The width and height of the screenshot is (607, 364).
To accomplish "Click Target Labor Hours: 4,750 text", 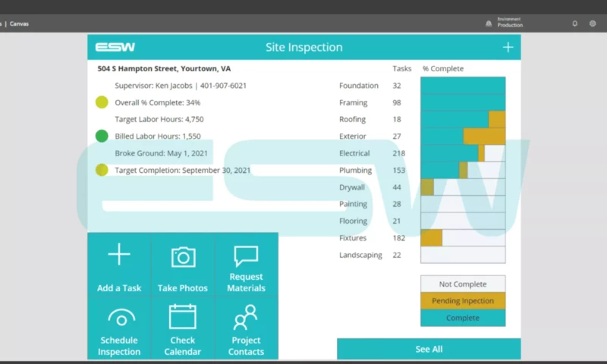I will [x=159, y=119].
